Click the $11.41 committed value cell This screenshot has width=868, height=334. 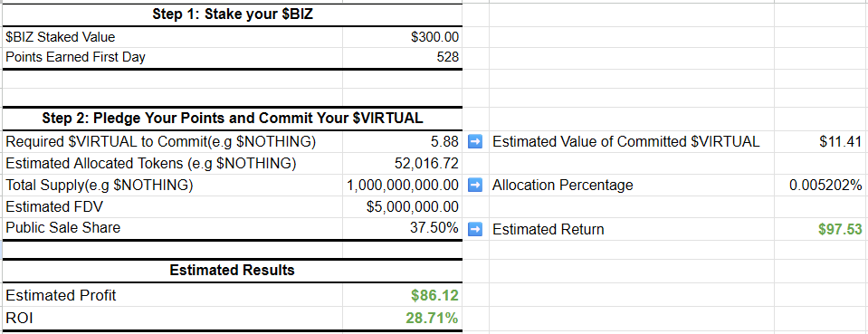point(821,142)
